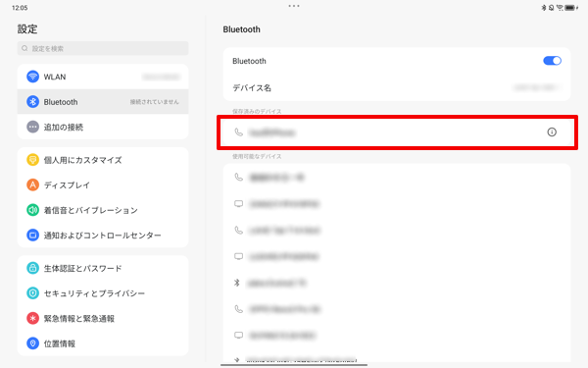Click the Bluetooth row label in the panel
The image size is (588, 368).
click(x=249, y=61)
